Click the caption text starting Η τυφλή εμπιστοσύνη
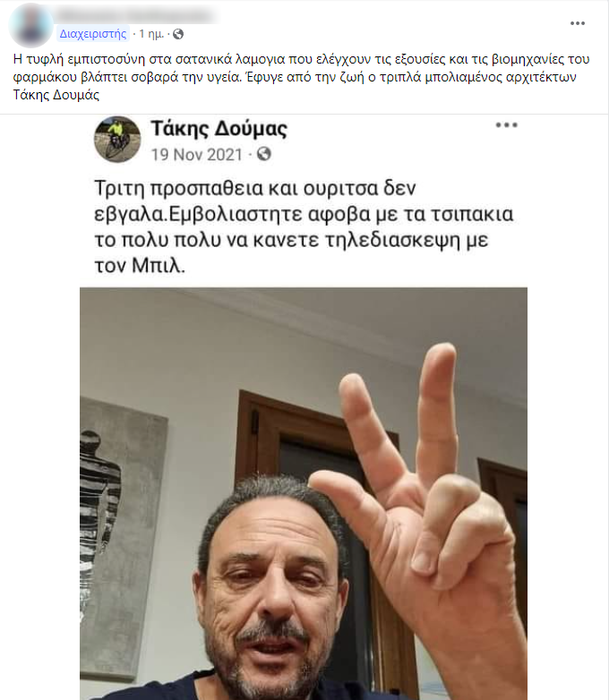This screenshot has width=609, height=700. point(302,77)
